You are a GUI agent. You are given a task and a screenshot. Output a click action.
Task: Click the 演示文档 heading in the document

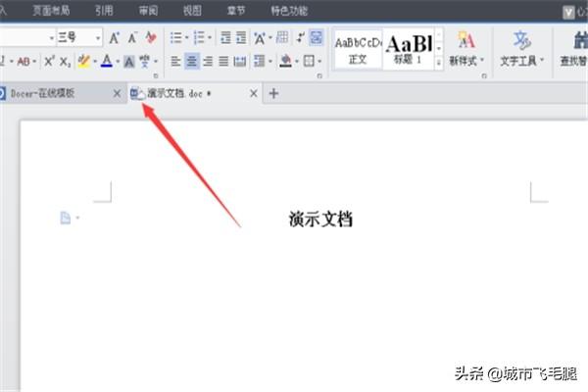(x=320, y=219)
